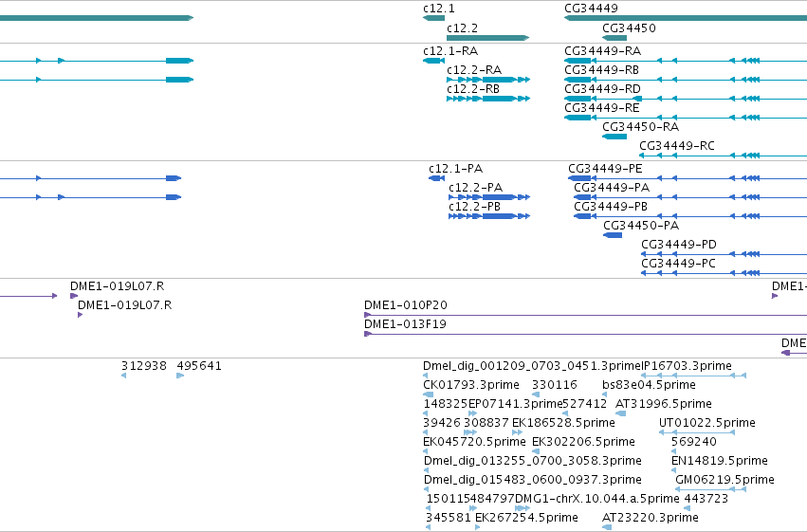Image resolution: width=807 pixels, height=532 pixels.
Task: Open the CG34449 gene label
Action: tap(591, 9)
